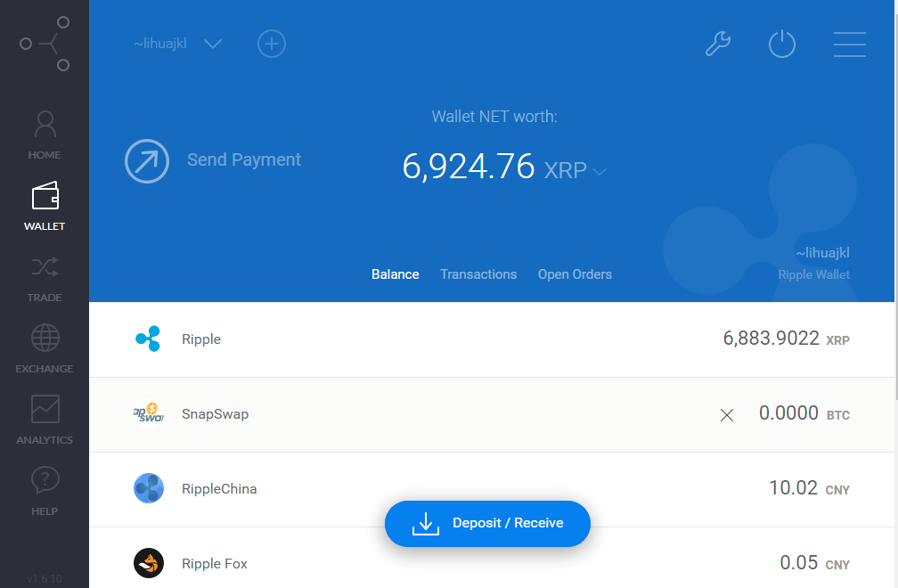This screenshot has width=898, height=588.
Task: Select the RippleChina row name
Action: (x=219, y=489)
